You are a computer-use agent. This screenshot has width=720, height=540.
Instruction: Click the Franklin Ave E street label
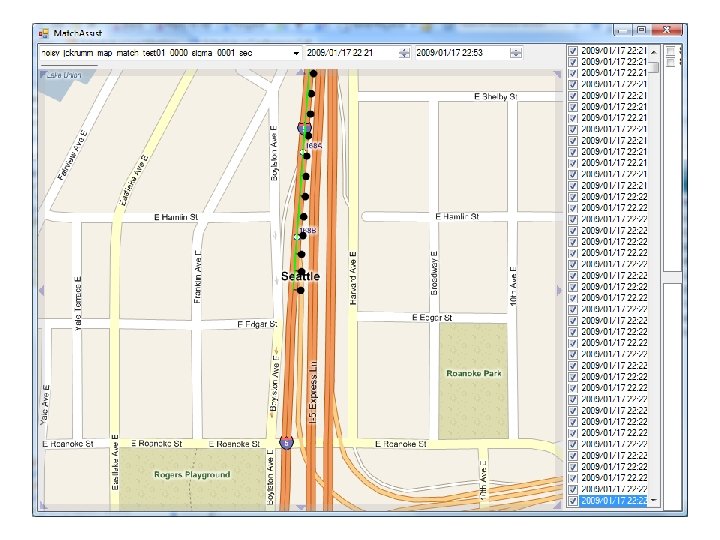point(197,277)
